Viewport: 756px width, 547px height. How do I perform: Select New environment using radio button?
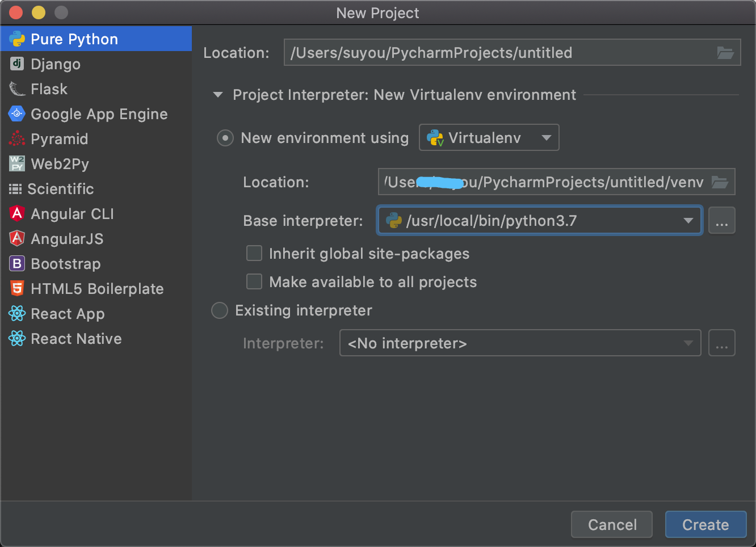(225, 138)
